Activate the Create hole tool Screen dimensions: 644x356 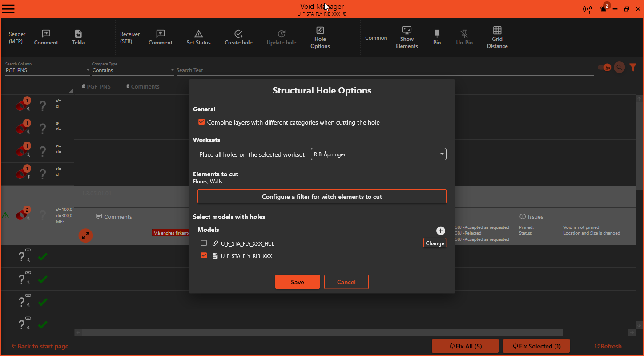pos(238,37)
